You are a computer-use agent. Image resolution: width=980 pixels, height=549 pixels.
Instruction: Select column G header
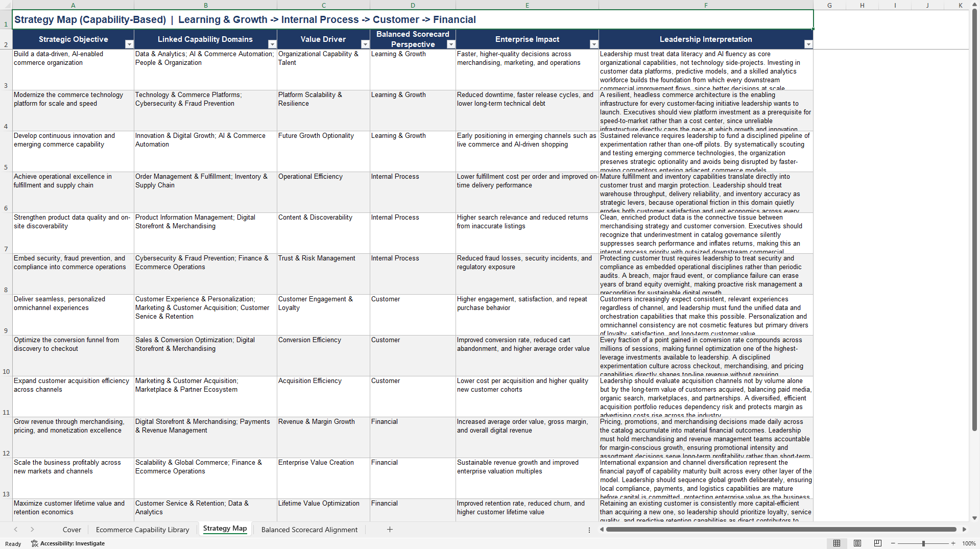click(829, 5)
